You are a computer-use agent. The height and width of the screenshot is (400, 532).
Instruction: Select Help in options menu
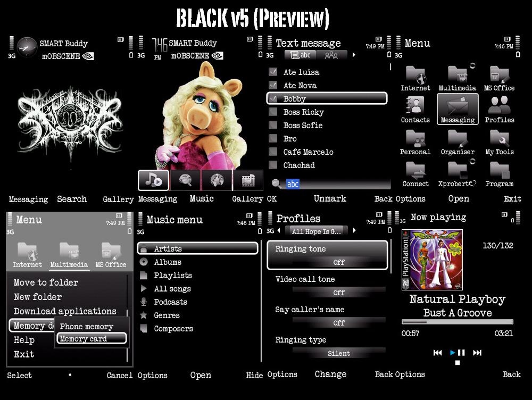24,340
